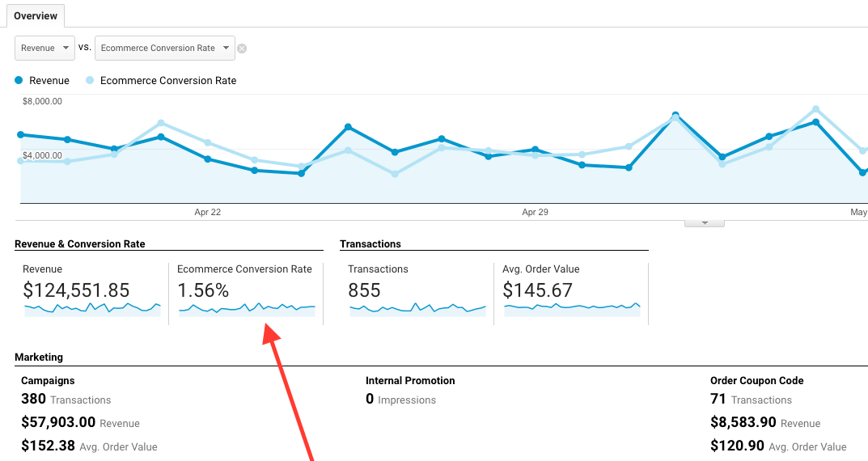The height and width of the screenshot is (461, 868).
Task: Click the revenue peak data point after Apr 29
Action: pyautogui.click(x=675, y=116)
